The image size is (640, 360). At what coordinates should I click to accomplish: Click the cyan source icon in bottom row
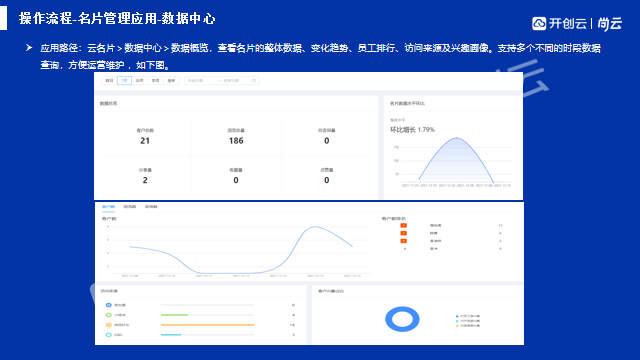point(109,335)
